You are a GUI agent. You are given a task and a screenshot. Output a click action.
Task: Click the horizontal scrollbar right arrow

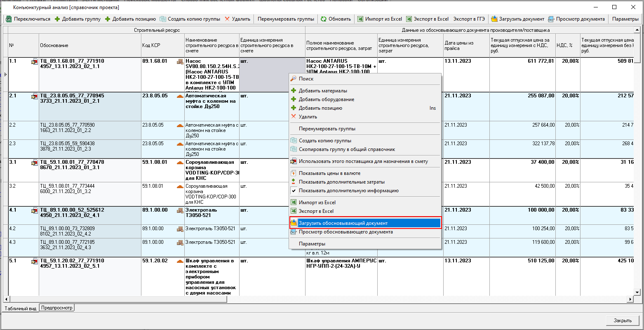click(630, 299)
